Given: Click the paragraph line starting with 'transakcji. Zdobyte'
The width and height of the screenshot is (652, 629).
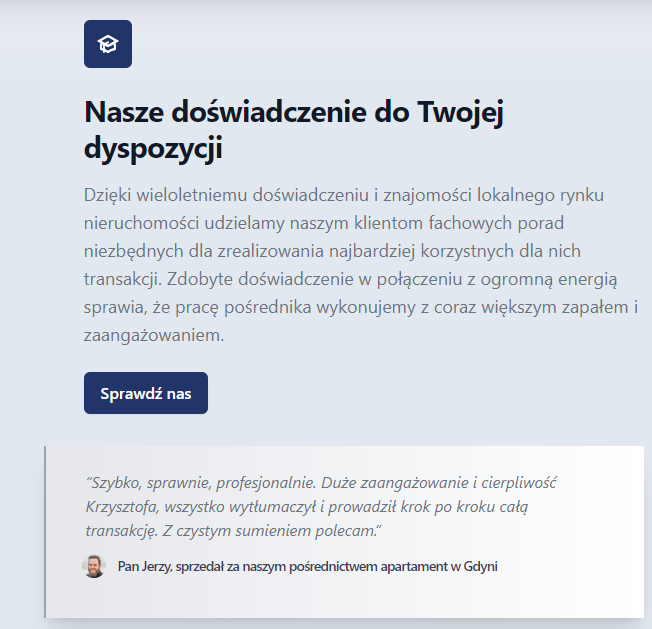Looking at the screenshot, I should click(x=353, y=278).
